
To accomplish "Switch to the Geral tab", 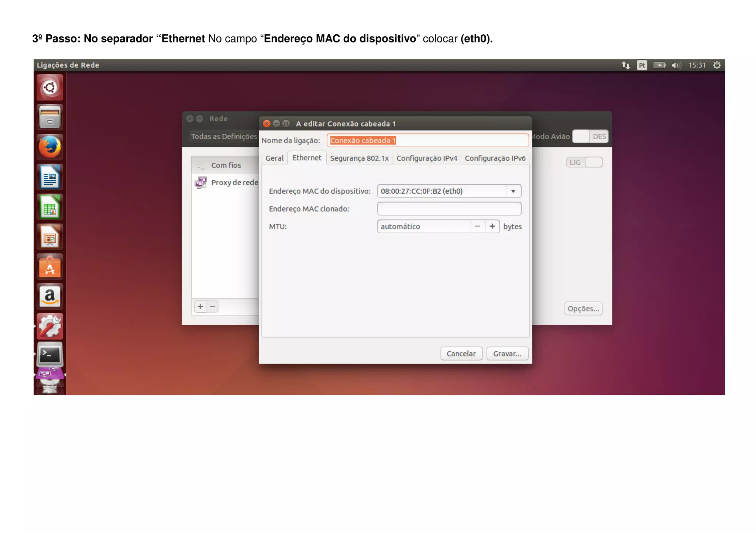I will point(274,158).
